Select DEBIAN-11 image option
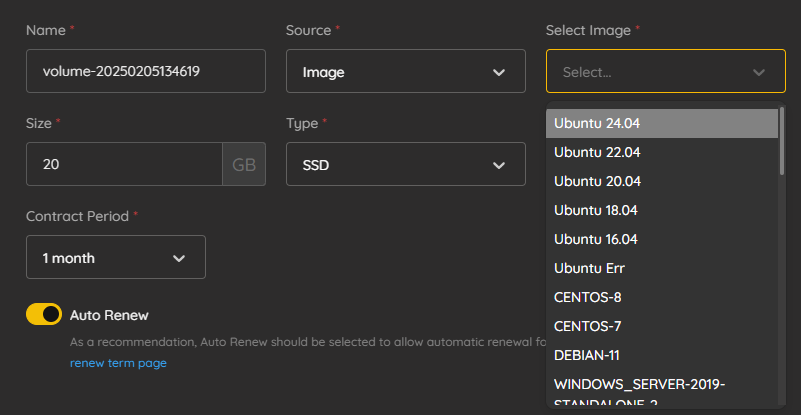 tap(662, 355)
